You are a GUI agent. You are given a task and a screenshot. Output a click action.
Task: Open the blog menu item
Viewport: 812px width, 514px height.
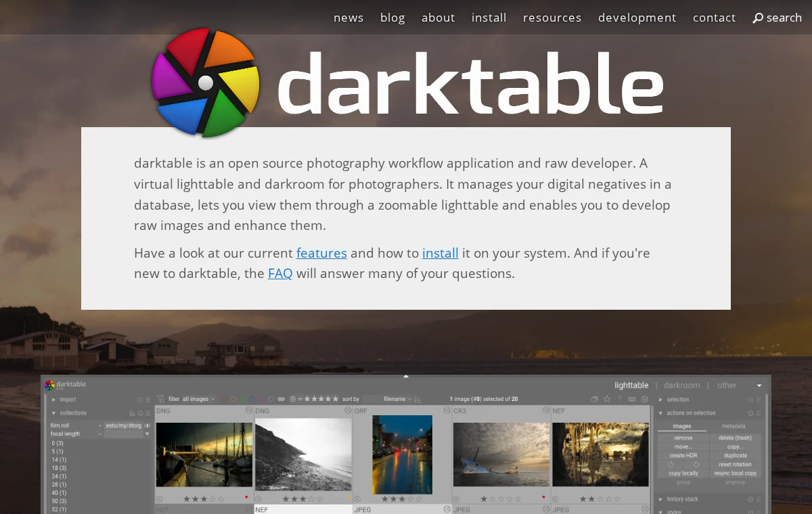(392, 18)
